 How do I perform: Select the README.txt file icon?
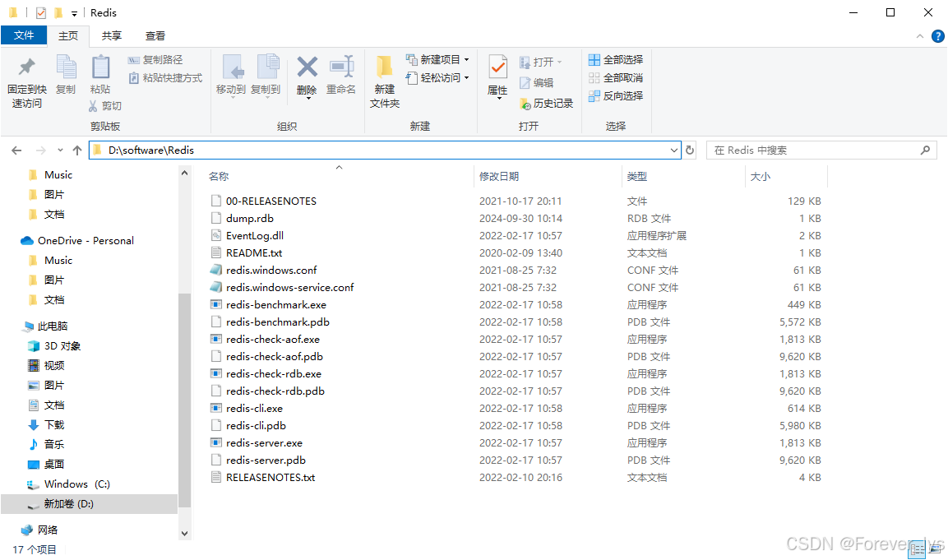(x=216, y=252)
